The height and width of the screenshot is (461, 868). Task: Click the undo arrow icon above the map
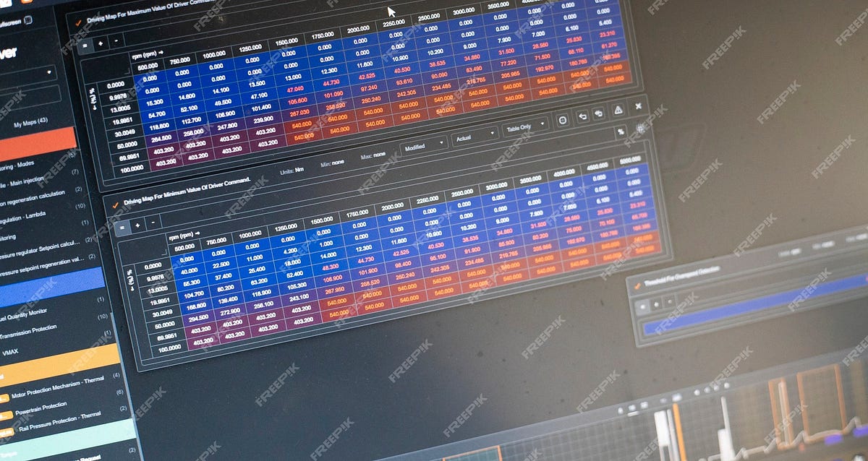pyautogui.click(x=583, y=117)
